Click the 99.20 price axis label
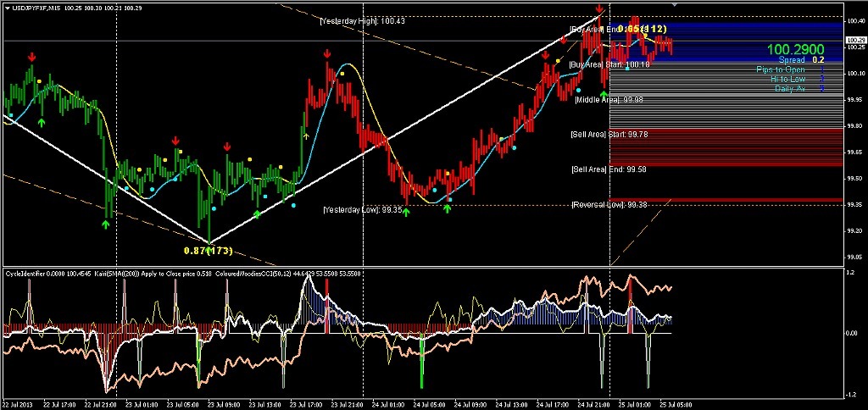This screenshot has width=868, height=410. pos(854,230)
